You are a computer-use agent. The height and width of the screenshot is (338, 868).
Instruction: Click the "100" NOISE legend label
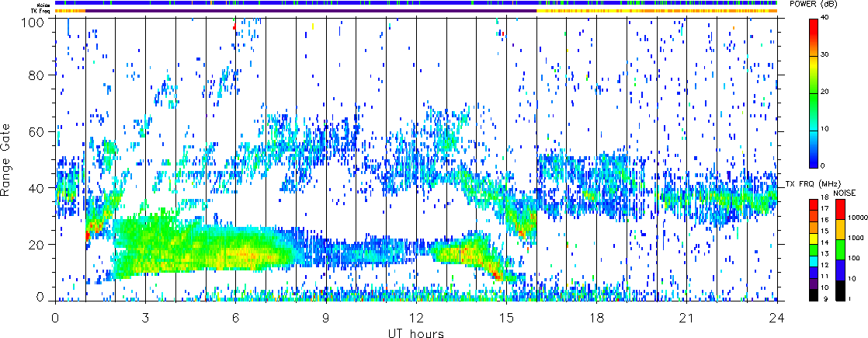click(852, 260)
